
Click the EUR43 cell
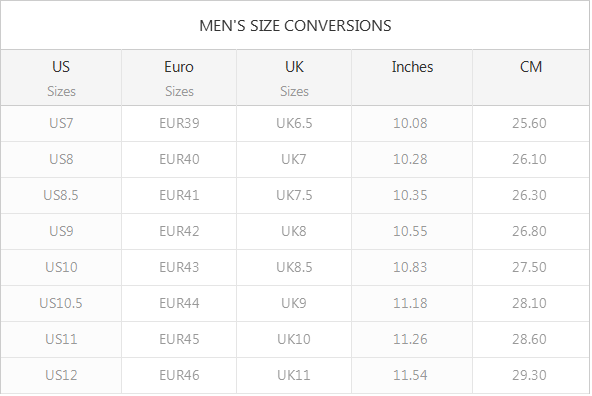point(179,267)
